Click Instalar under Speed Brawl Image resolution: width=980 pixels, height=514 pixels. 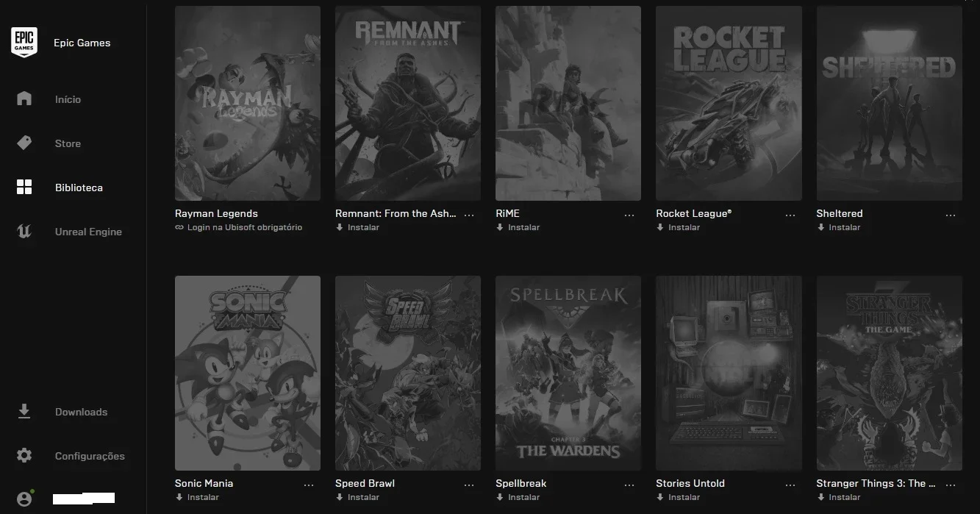[x=363, y=497]
